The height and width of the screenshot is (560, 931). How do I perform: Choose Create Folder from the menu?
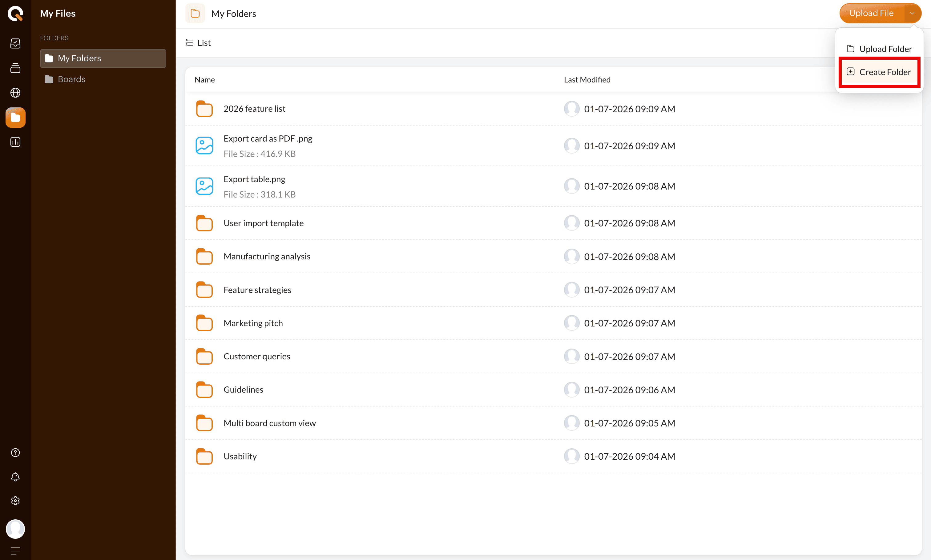click(x=879, y=72)
